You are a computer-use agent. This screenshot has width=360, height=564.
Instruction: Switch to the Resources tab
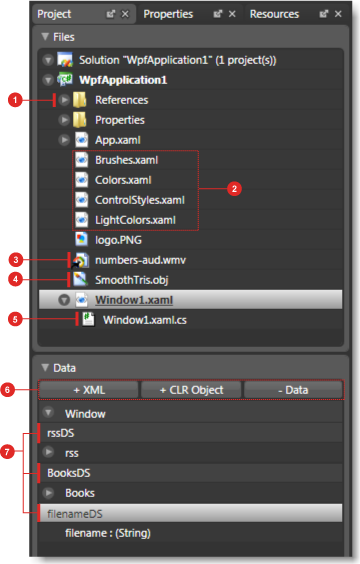click(x=274, y=14)
